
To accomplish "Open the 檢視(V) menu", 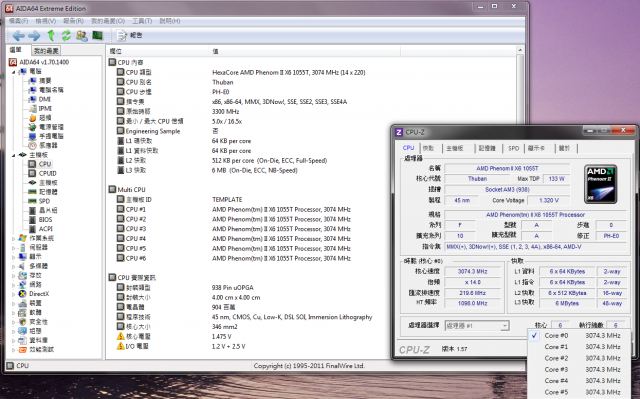I will coord(45,21).
